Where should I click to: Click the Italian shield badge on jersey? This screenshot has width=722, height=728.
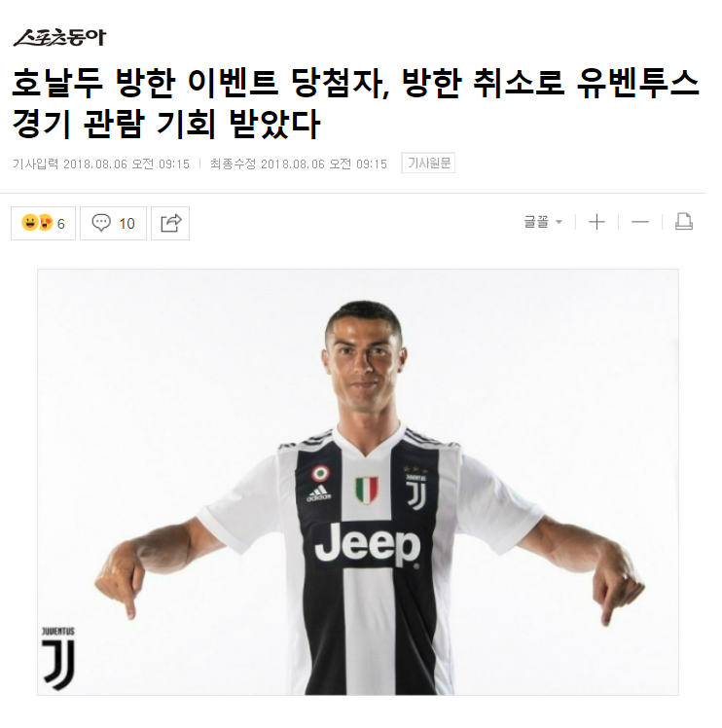point(367,491)
